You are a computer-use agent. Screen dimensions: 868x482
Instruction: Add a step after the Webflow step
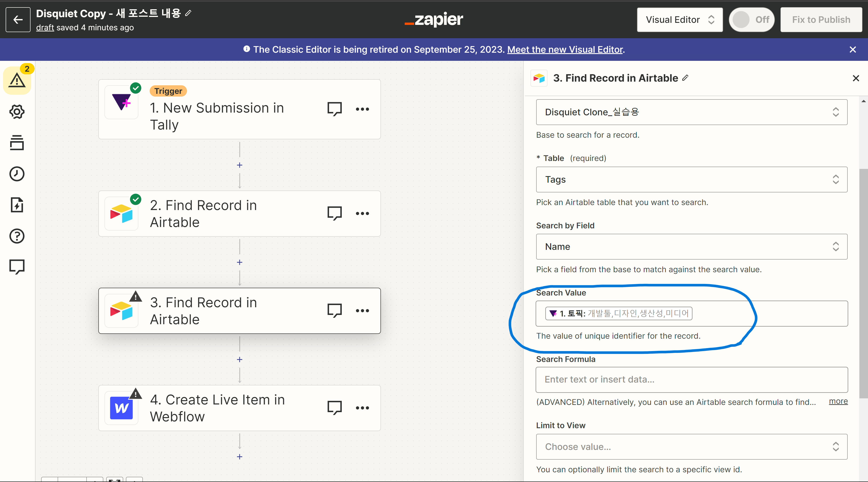point(240,457)
